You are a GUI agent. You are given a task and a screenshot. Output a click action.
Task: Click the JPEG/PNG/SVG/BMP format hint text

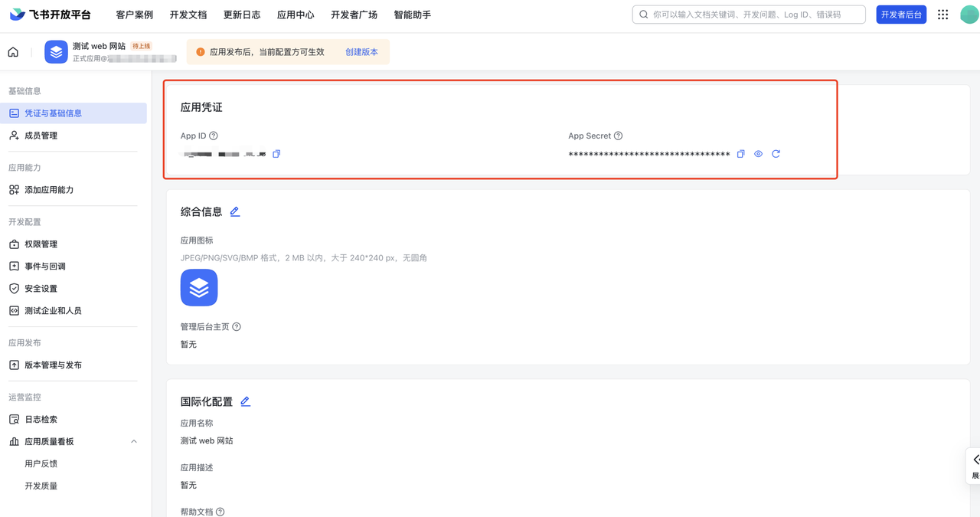coord(304,258)
